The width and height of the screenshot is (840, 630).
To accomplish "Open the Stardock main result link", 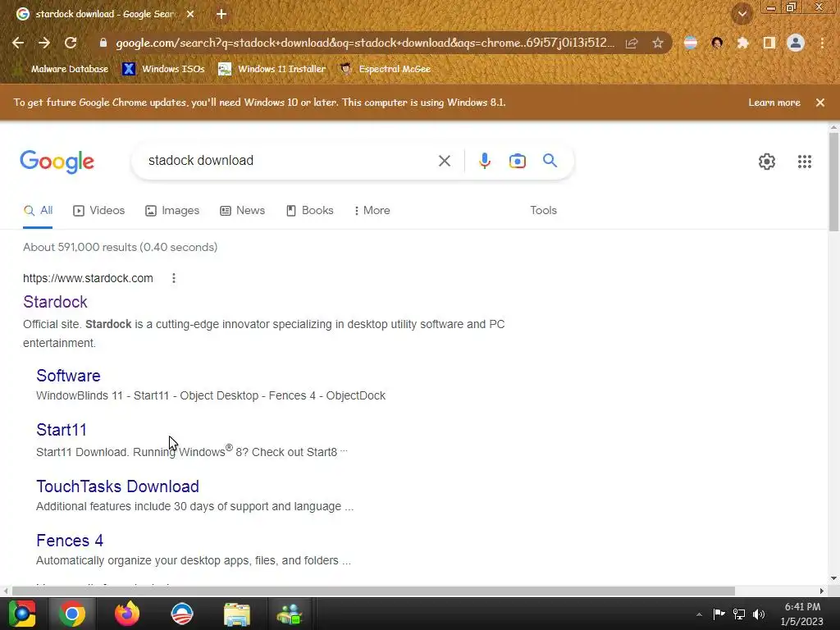I will [x=55, y=302].
